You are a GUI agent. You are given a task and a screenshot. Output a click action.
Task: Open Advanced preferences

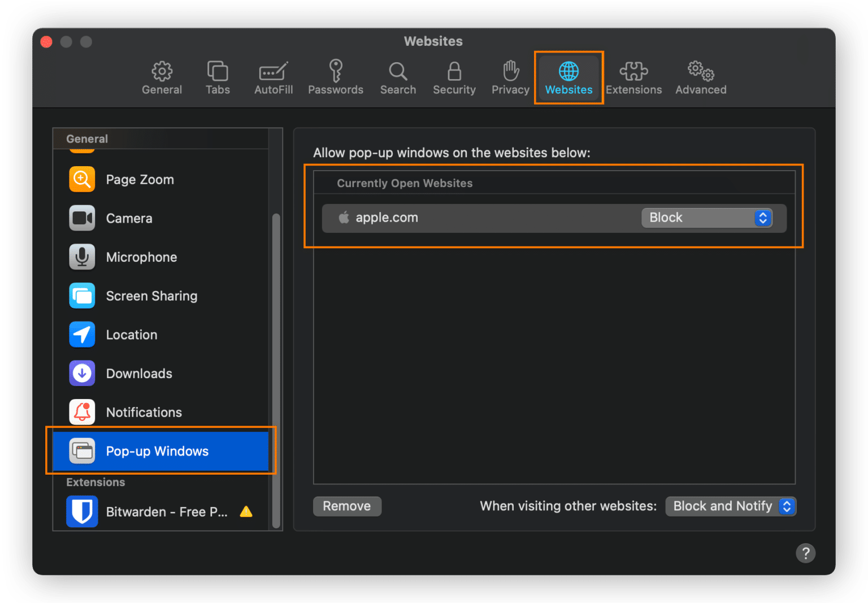click(700, 77)
